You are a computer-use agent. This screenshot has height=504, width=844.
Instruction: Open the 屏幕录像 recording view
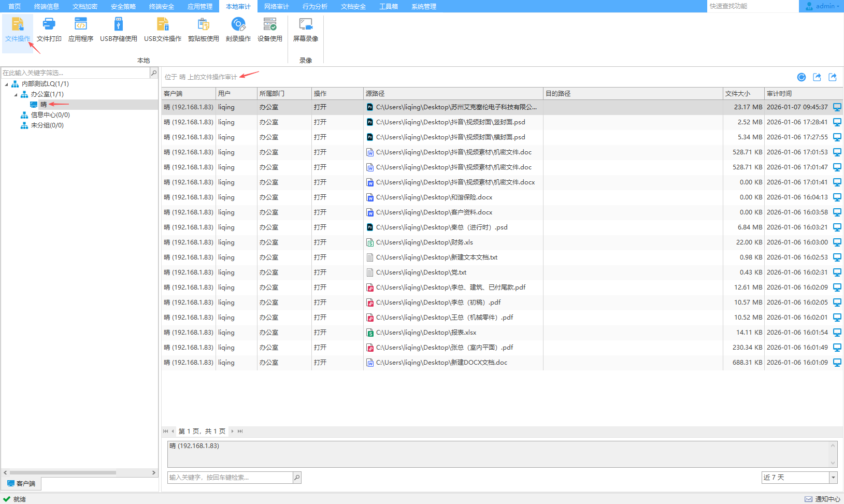coord(305,30)
